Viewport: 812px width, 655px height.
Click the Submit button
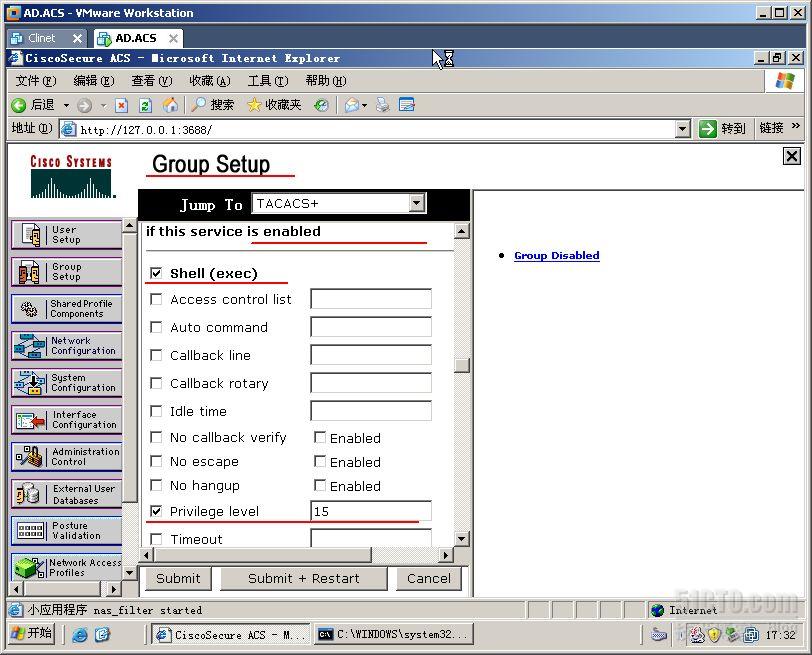point(178,578)
